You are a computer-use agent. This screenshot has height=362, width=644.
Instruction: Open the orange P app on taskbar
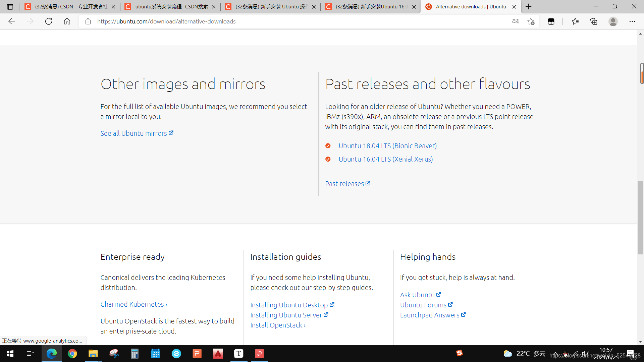click(197, 354)
